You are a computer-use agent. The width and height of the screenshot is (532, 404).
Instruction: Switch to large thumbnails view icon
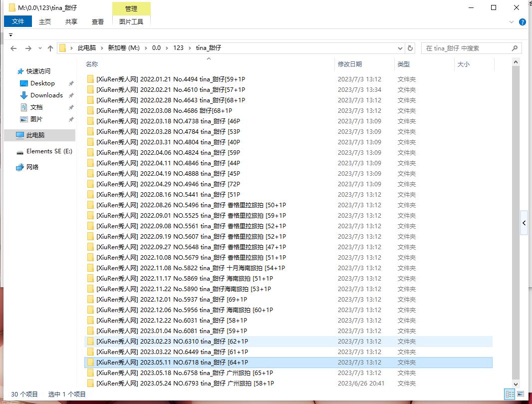tap(521, 394)
